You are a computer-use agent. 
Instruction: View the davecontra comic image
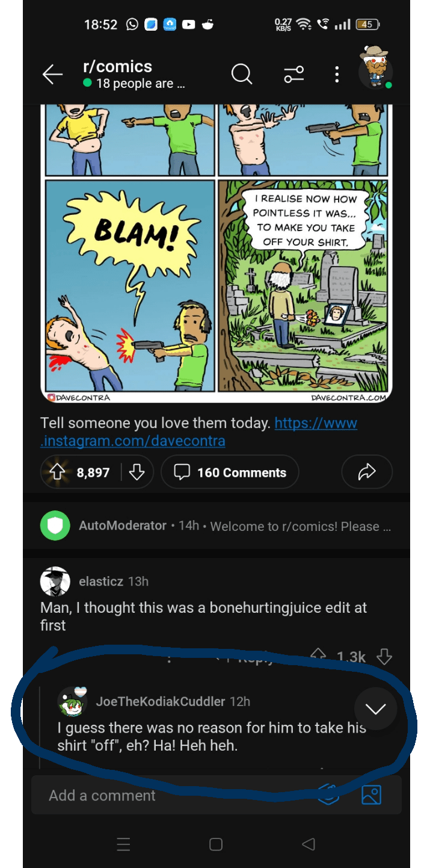tap(216, 253)
